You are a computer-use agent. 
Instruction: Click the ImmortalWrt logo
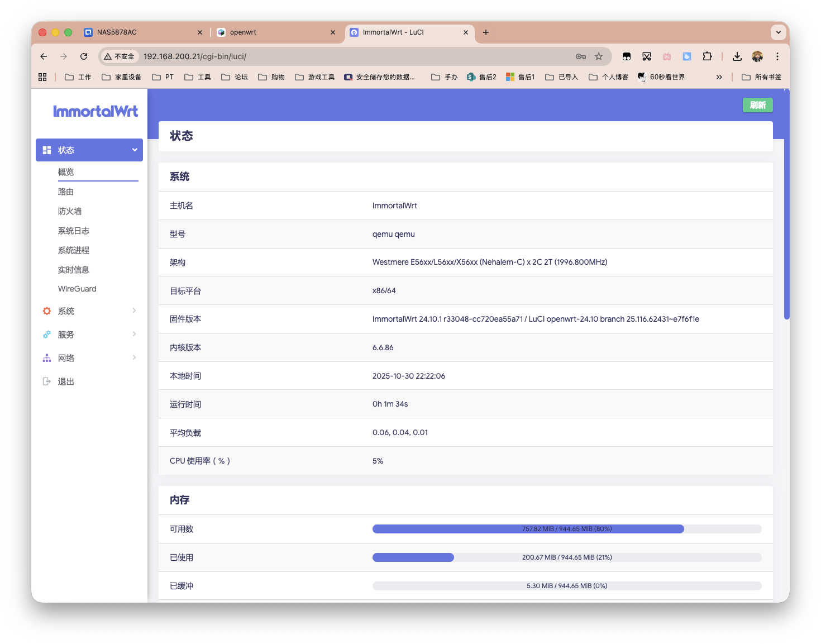pos(96,111)
